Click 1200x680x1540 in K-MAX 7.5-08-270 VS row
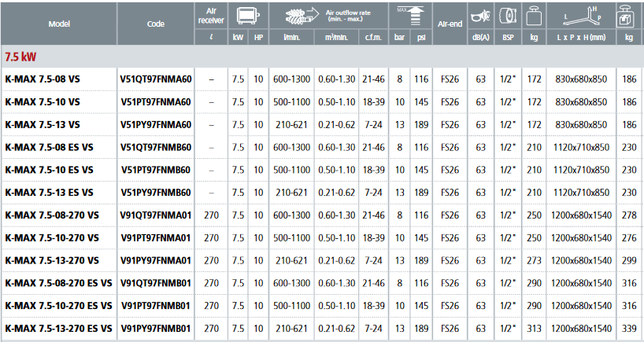This screenshot has width=644, height=342. [x=581, y=215]
